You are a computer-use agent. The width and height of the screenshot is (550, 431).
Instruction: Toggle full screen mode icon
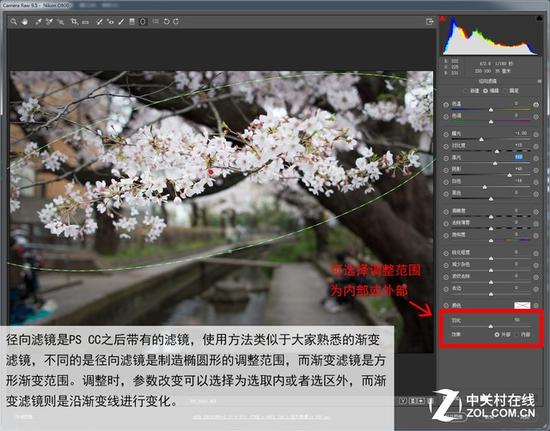(430, 22)
